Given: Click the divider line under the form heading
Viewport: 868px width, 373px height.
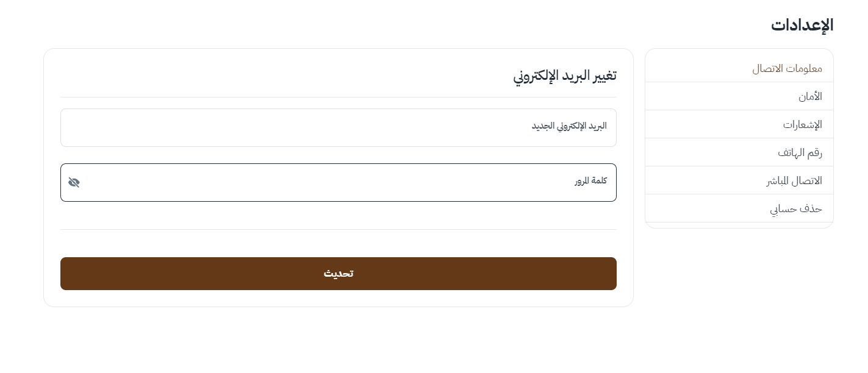Looking at the screenshot, I should tap(338, 98).
